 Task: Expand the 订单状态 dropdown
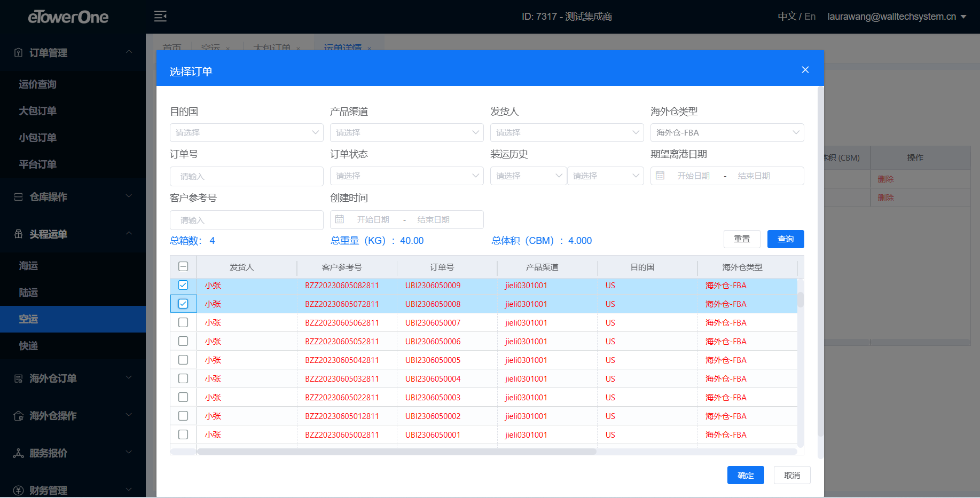coord(406,176)
